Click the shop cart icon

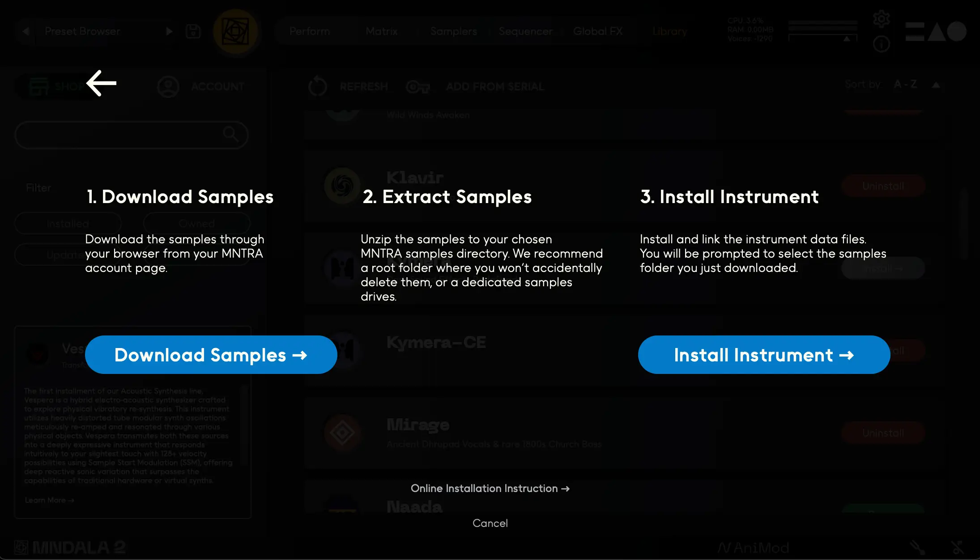point(39,86)
